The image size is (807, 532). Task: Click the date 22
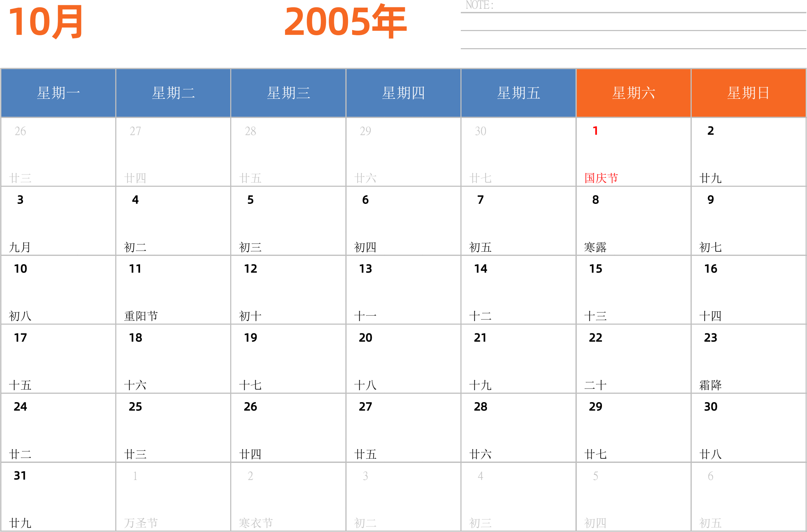(596, 338)
